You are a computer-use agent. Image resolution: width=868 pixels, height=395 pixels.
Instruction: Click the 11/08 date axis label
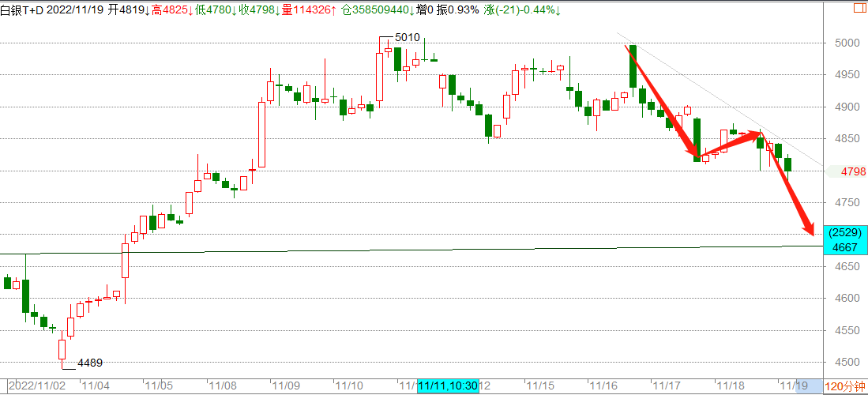(x=223, y=386)
